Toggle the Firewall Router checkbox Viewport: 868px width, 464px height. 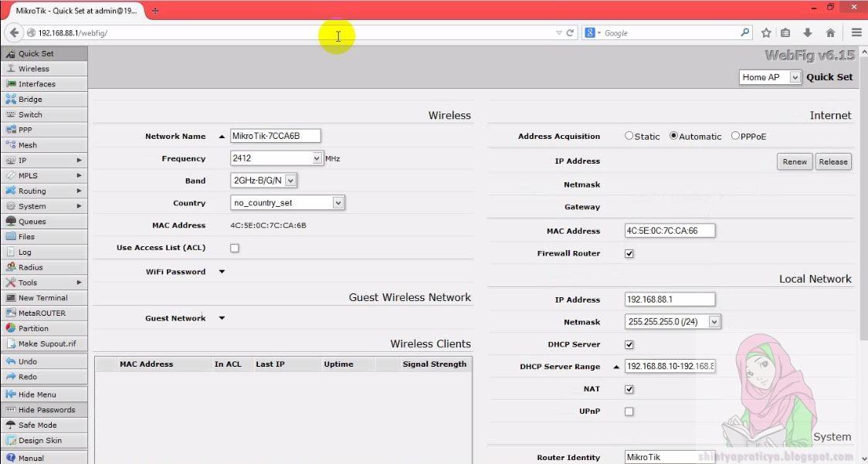click(629, 253)
